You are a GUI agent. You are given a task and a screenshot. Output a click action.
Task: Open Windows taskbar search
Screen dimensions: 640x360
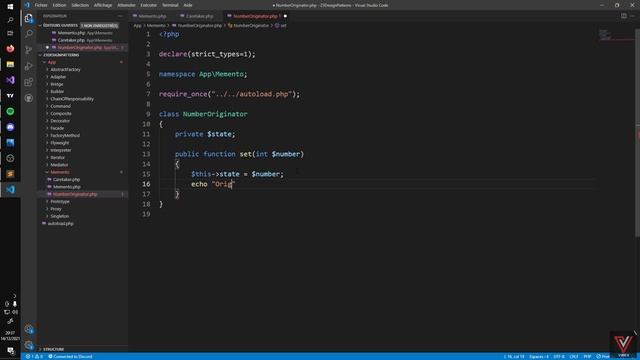tap(10, 20)
